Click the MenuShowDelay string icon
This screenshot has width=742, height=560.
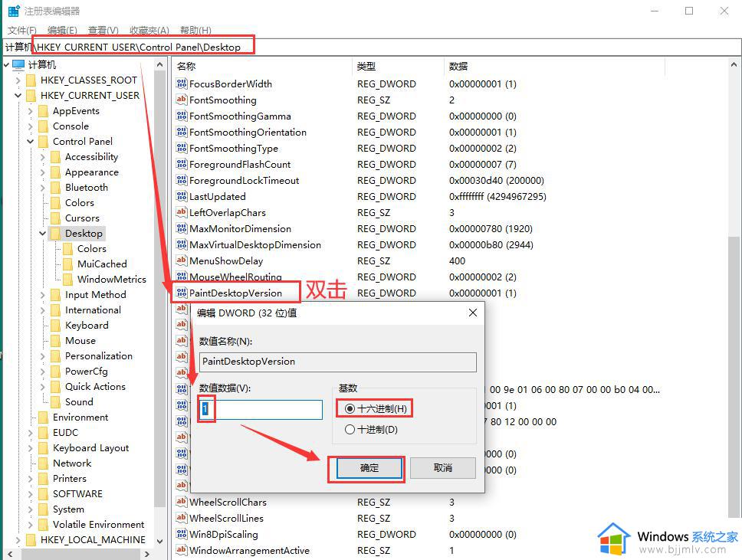coord(181,260)
